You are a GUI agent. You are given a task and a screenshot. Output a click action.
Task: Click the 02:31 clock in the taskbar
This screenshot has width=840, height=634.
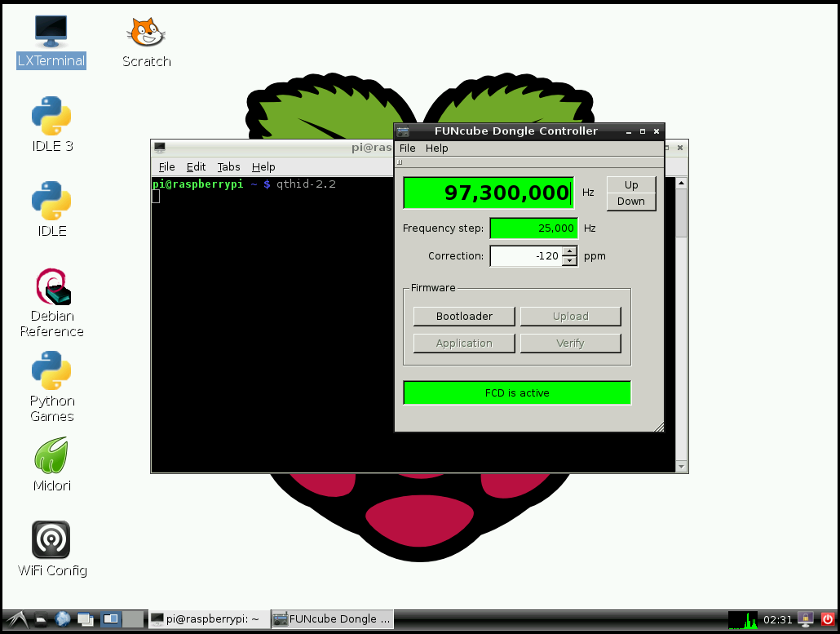tap(777, 619)
